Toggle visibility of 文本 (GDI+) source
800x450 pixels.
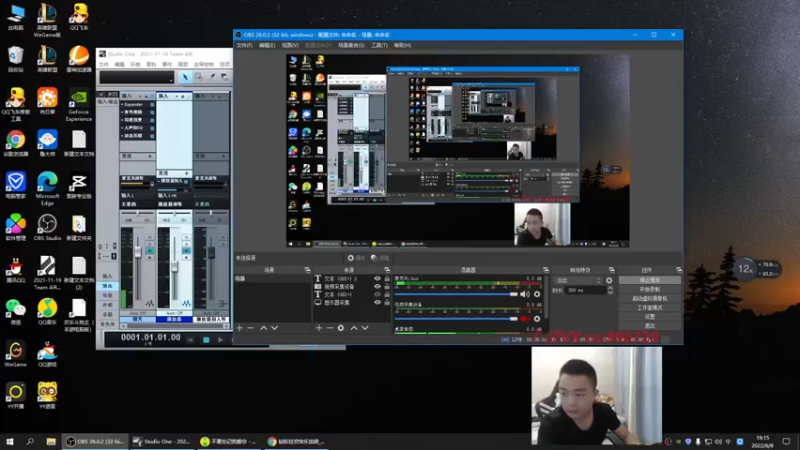pyautogui.click(x=377, y=294)
